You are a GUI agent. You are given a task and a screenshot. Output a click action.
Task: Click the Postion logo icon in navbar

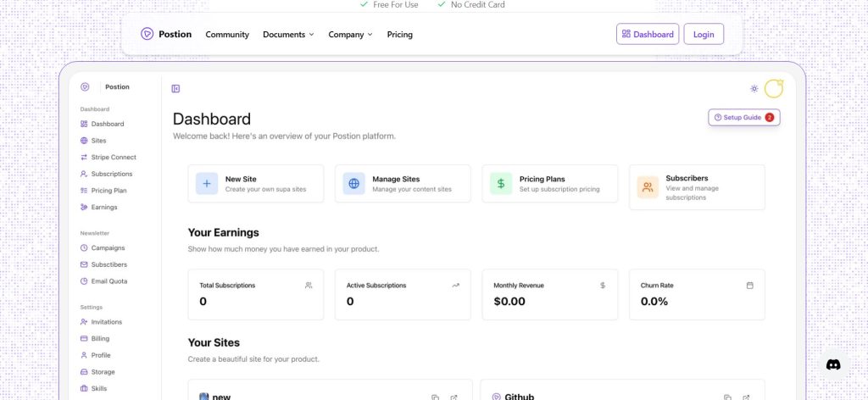coord(147,34)
